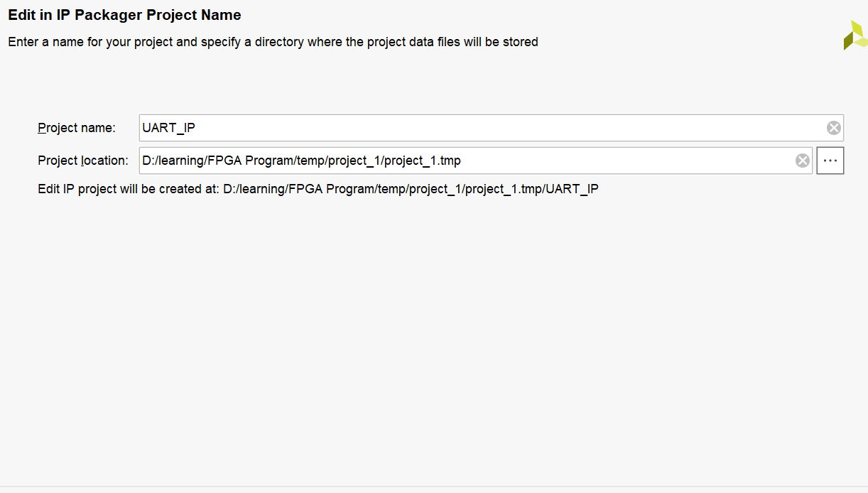868x493 pixels.
Task: Click the "Project name:" label
Action: coord(76,128)
